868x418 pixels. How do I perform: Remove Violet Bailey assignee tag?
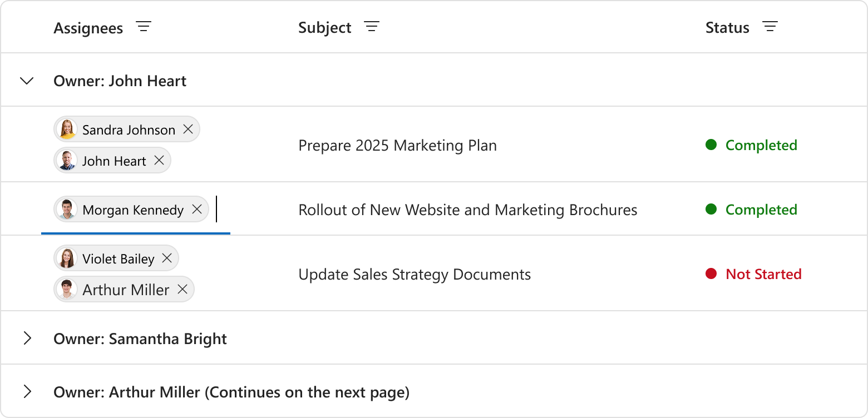tap(167, 258)
